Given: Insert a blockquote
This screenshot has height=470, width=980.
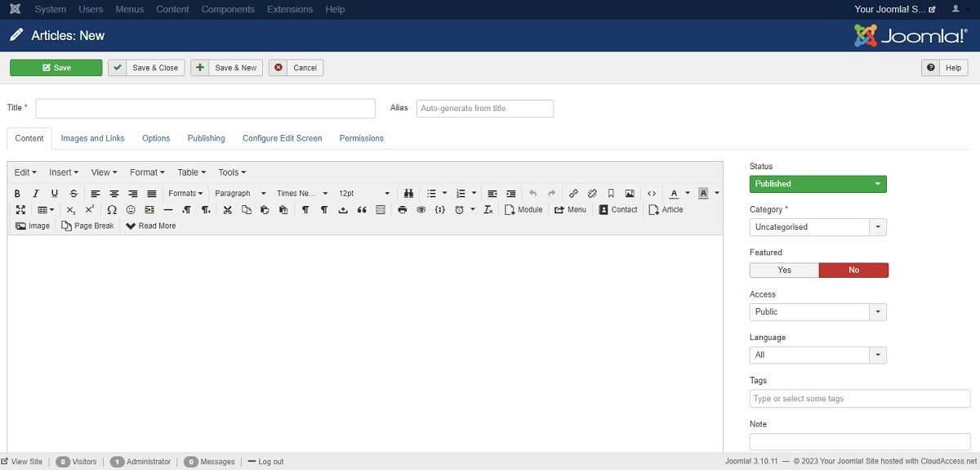Looking at the screenshot, I should coord(362,210).
